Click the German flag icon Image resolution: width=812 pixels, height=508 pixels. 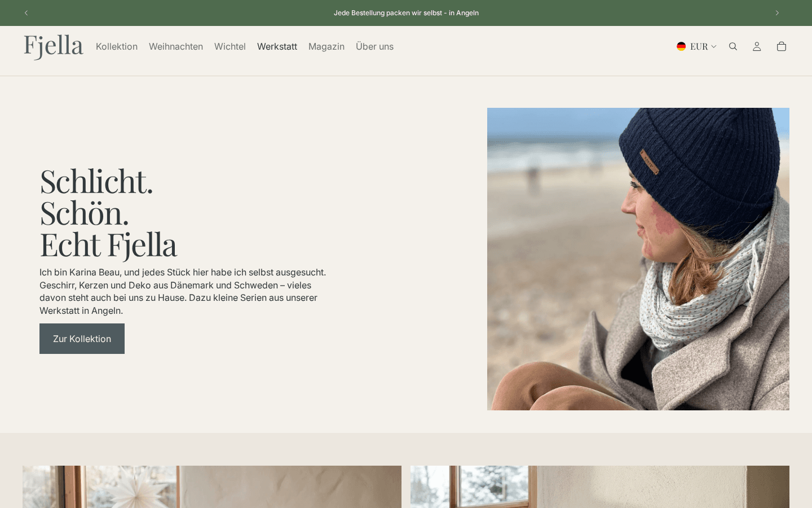click(681, 46)
